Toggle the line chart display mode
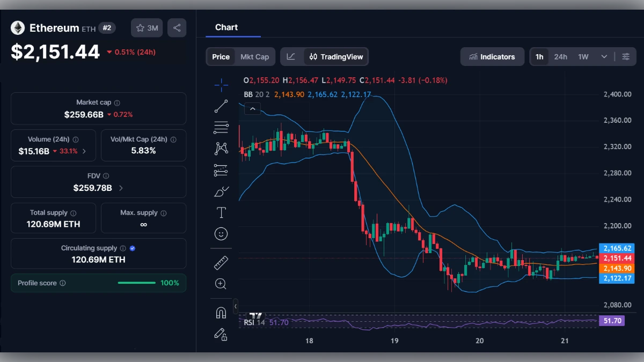 pos(290,56)
